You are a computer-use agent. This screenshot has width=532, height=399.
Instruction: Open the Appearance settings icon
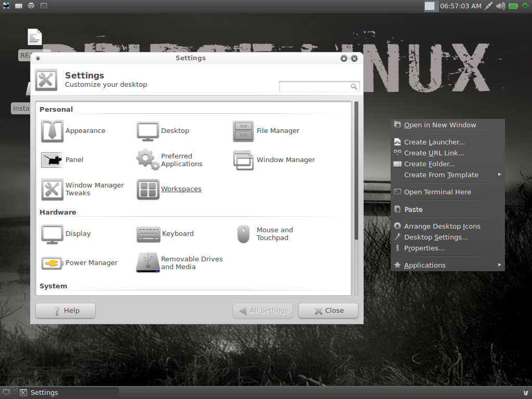pos(52,131)
